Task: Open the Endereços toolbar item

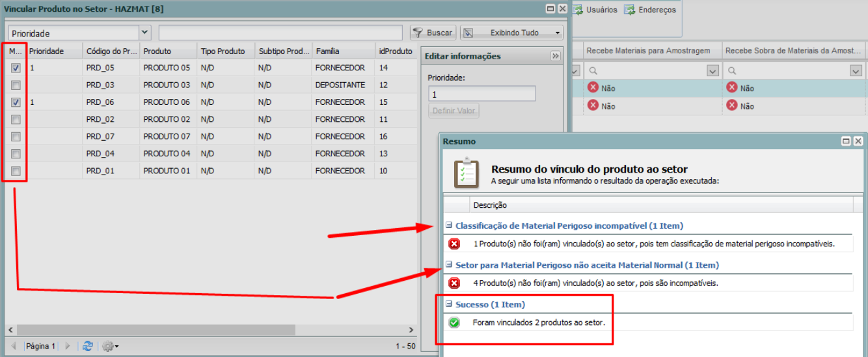Action: click(x=650, y=10)
